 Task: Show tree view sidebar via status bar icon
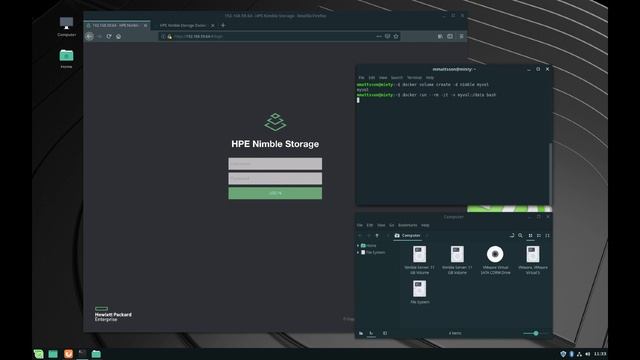(x=371, y=333)
